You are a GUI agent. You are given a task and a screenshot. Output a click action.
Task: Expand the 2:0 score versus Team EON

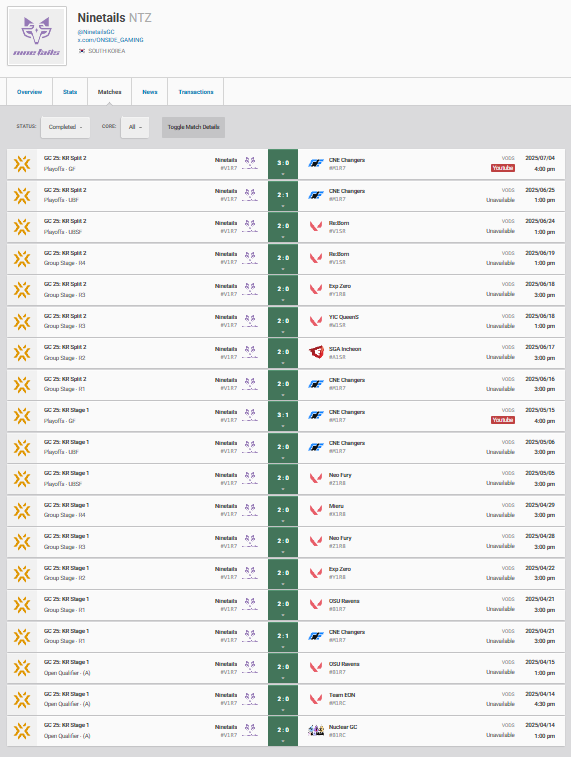(x=283, y=699)
